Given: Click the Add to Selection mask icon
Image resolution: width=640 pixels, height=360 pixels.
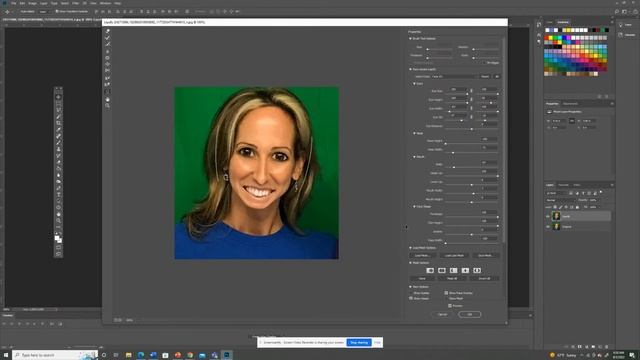Looking at the screenshot, I should coord(442,270).
